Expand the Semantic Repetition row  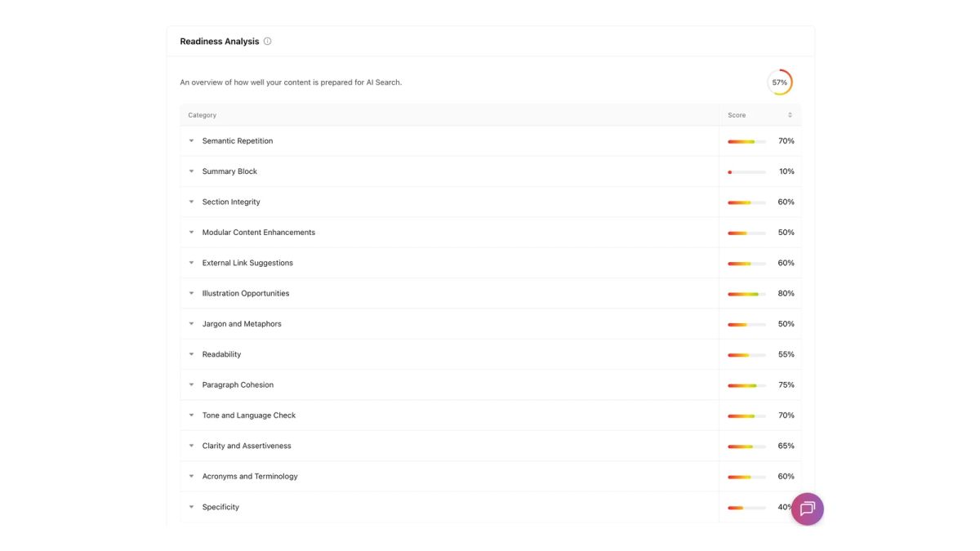coord(192,141)
